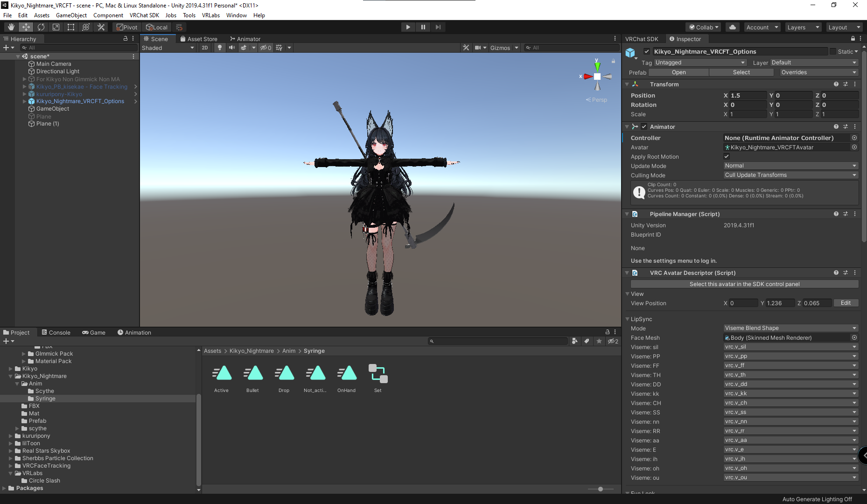
Task: Click project search input field
Action: click(x=497, y=341)
